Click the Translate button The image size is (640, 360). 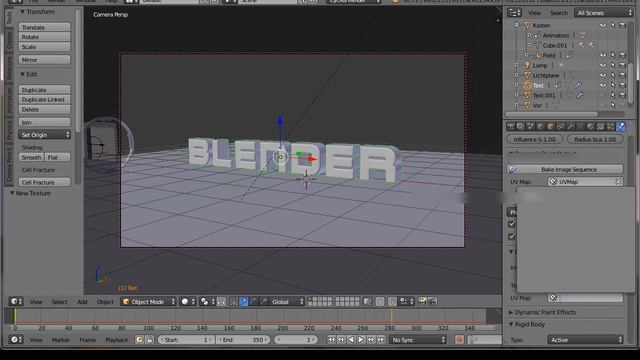(44, 27)
